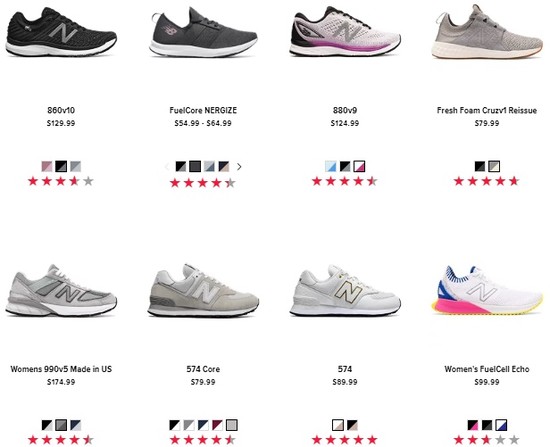Open the 574 Core product link
This screenshot has width=550, height=447.
[203, 369]
